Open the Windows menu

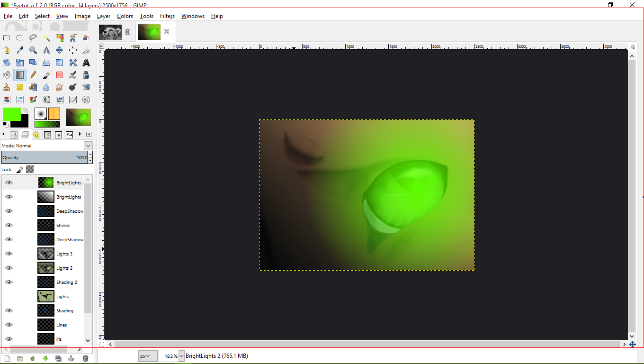click(x=193, y=16)
